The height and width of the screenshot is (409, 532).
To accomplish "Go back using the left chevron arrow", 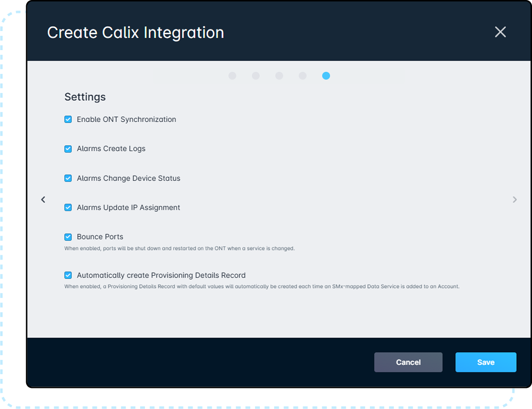I will (43, 199).
